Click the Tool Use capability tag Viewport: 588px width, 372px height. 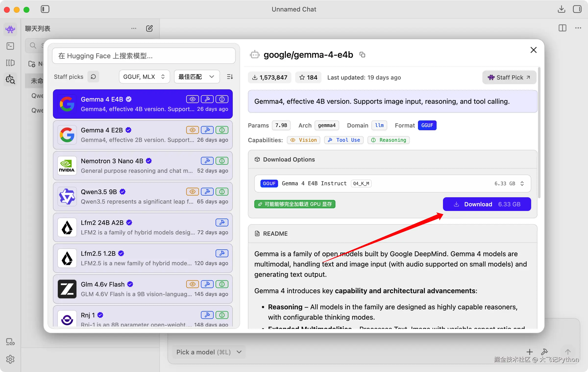click(x=344, y=140)
